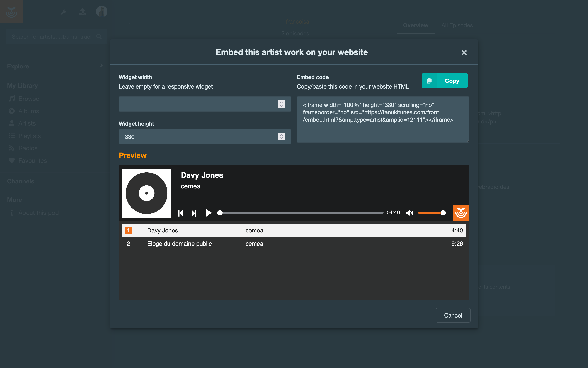
Task: Click the Davy Jones title in player header
Action: 202,175
